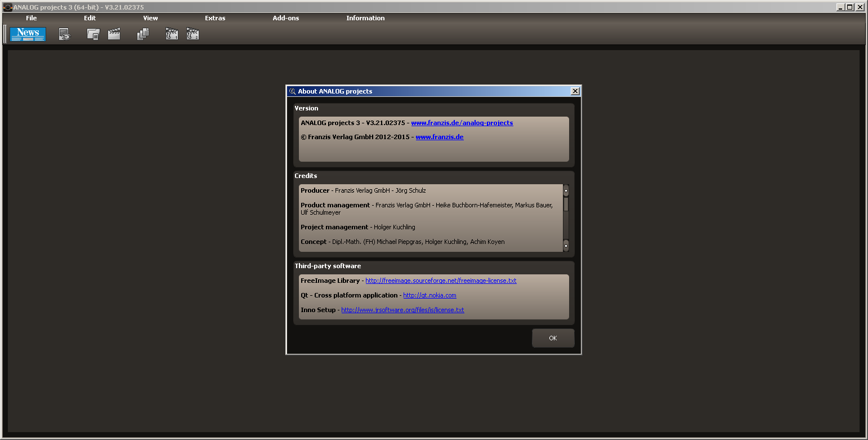Click the folder with image browse icon

(93, 34)
